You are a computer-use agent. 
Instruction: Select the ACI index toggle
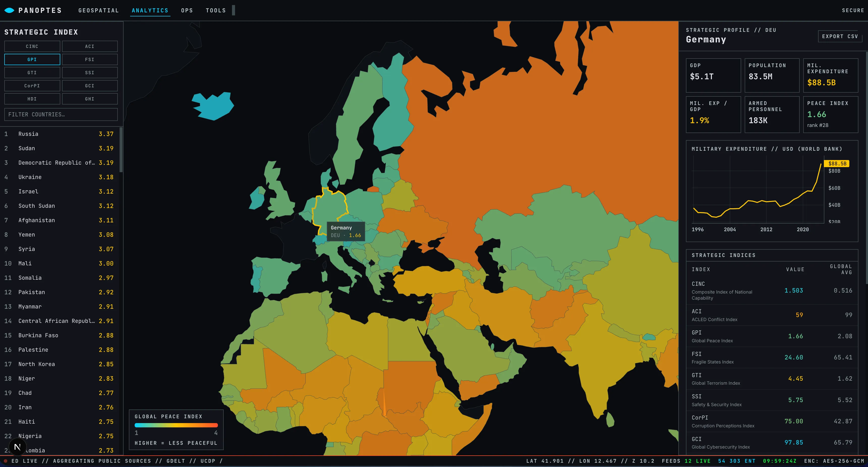[90, 46]
